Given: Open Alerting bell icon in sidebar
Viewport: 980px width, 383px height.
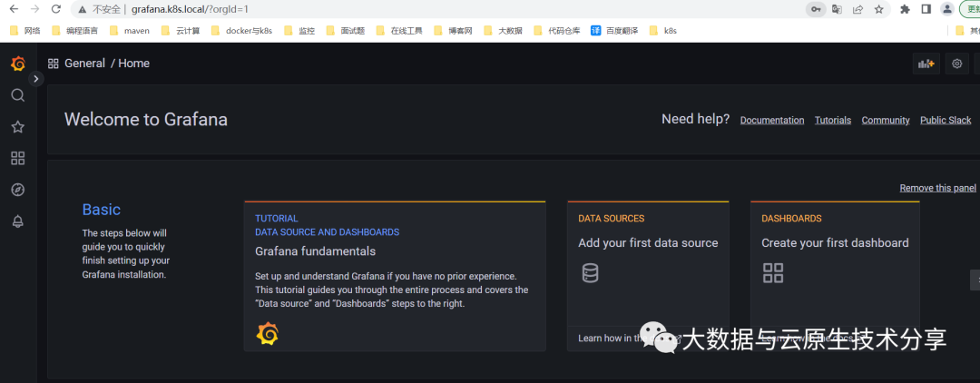Looking at the screenshot, I should pos(17,221).
